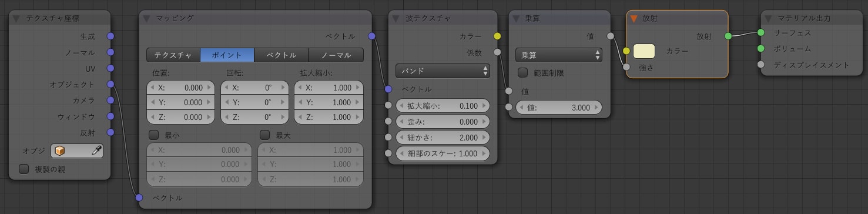Click the orange cube object icon
Screen dimensions: 868x214
point(59,151)
